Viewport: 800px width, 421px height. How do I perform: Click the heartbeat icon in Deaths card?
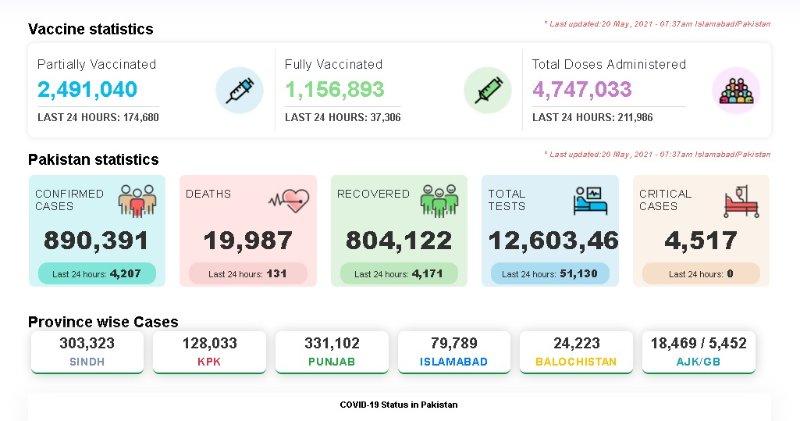coord(287,198)
